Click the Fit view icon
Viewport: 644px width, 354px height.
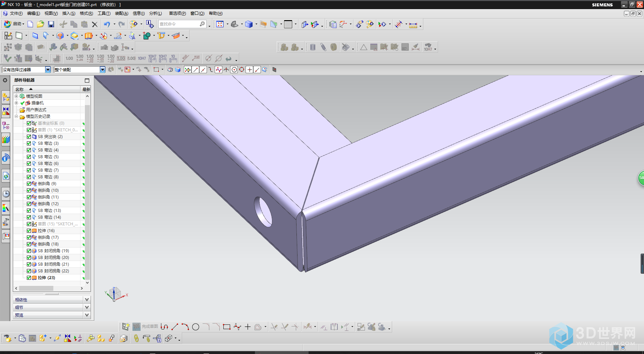point(220,24)
